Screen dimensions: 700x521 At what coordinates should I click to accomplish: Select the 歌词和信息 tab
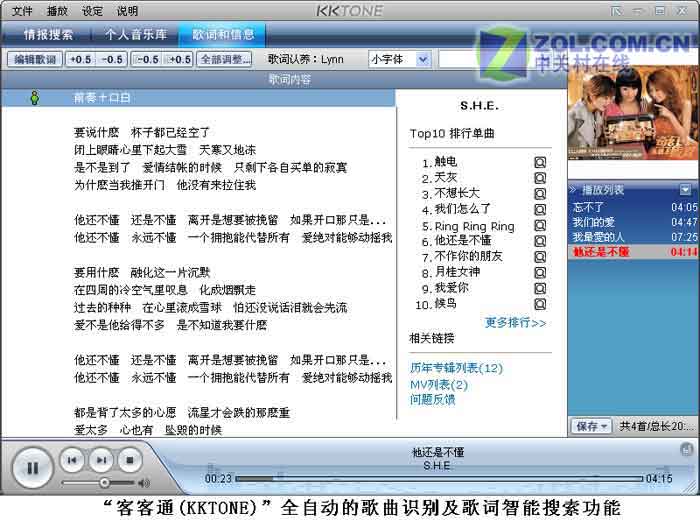point(223,34)
